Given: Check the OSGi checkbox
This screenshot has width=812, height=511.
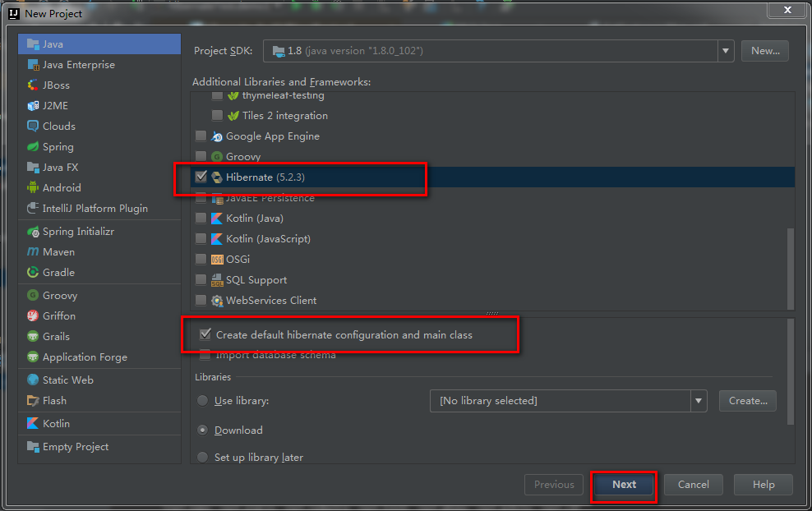Looking at the screenshot, I should coord(201,259).
